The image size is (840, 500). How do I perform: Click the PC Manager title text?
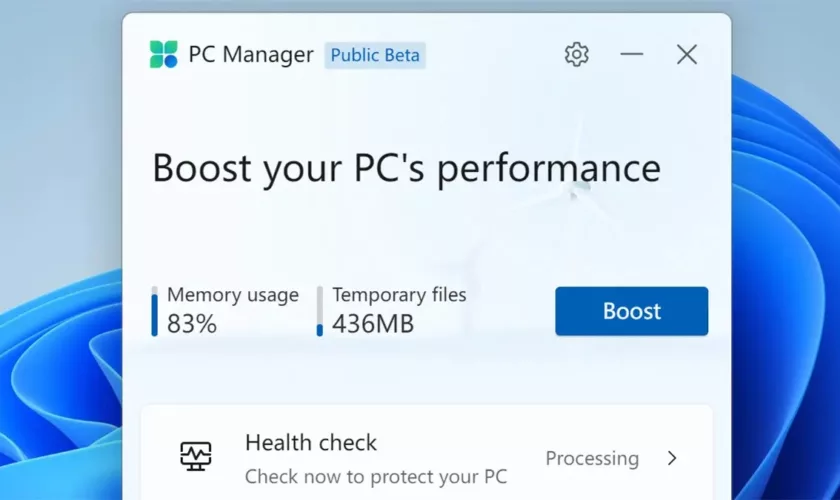pyautogui.click(x=251, y=55)
